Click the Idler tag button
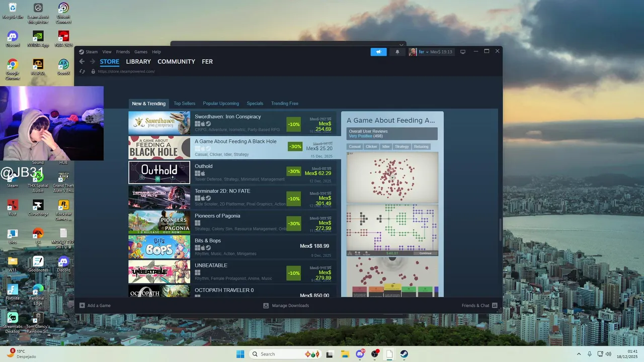 click(386, 147)
